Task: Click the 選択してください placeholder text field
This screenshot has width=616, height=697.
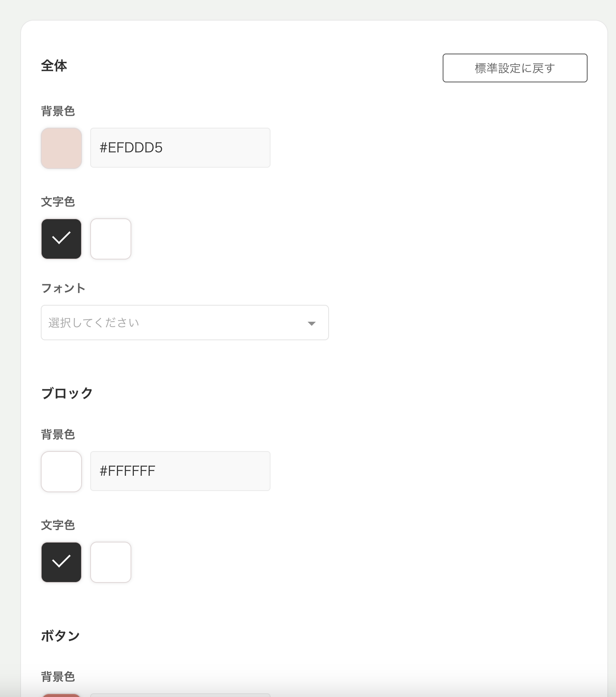Action: point(165,323)
